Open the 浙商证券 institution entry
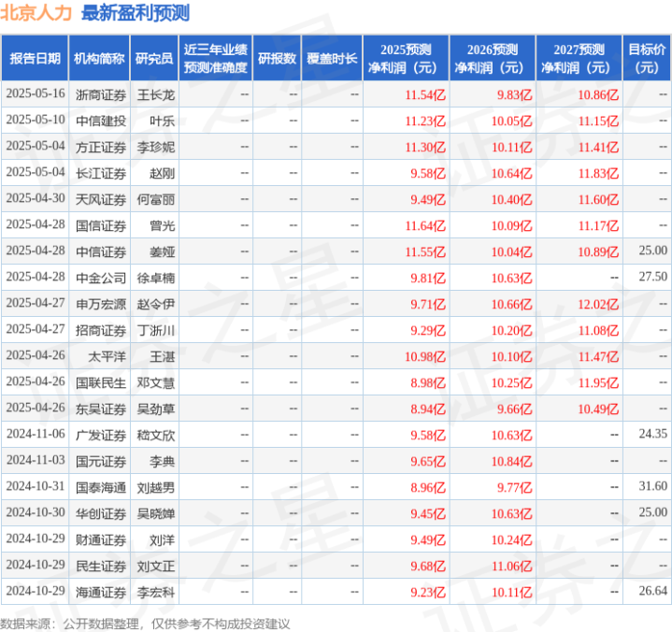Viewport: 672px width, 632px height. click(101, 94)
